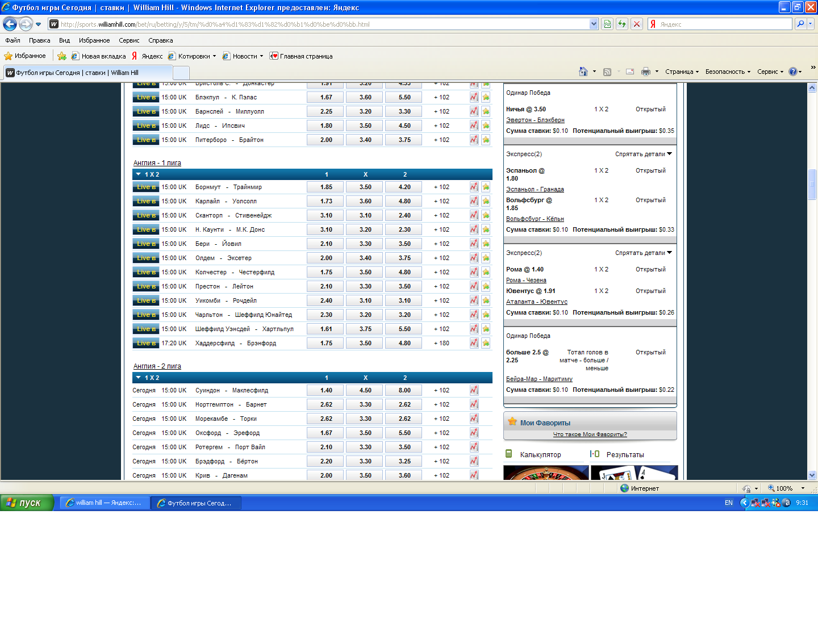Open the Калькулятор tool icon
The image size is (818, 644).
click(x=509, y=454)
